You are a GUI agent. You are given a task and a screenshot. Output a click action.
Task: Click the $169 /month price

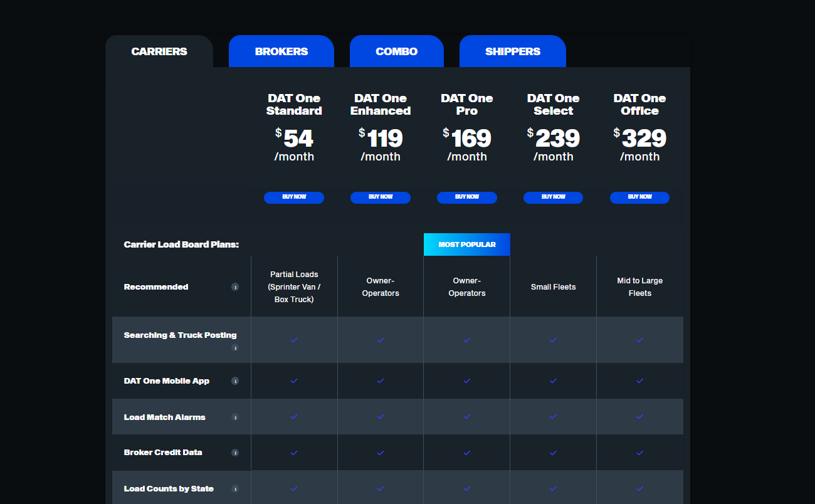pos(467,145)
